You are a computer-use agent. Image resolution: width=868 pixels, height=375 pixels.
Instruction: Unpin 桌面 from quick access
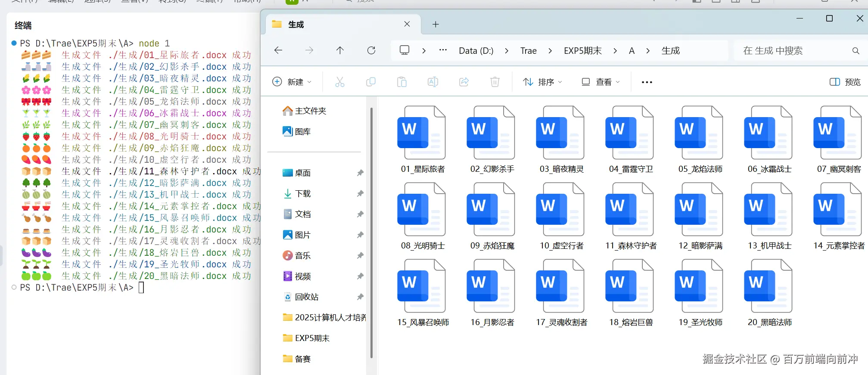360,173
